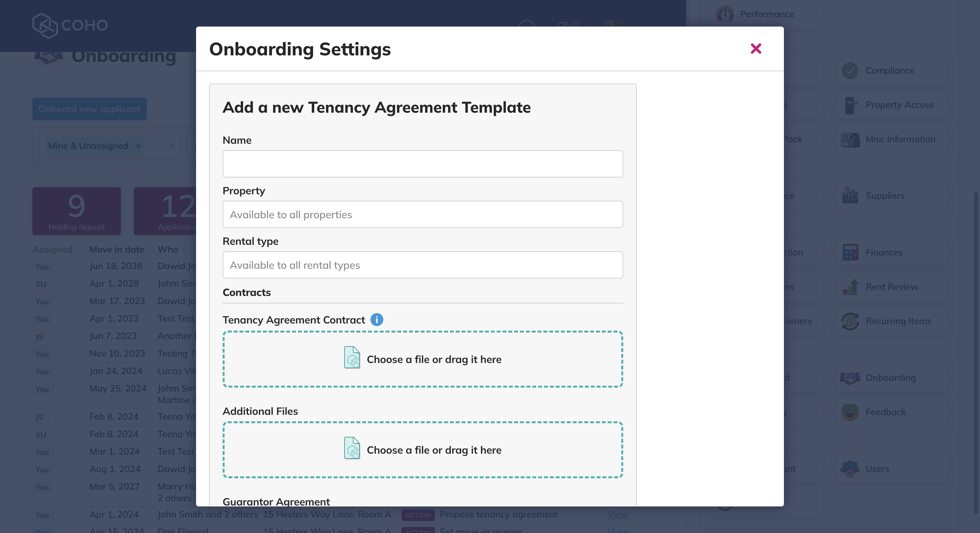Sort by Who column
Viewport: 980px width, 533px height.
pos(173,250)
